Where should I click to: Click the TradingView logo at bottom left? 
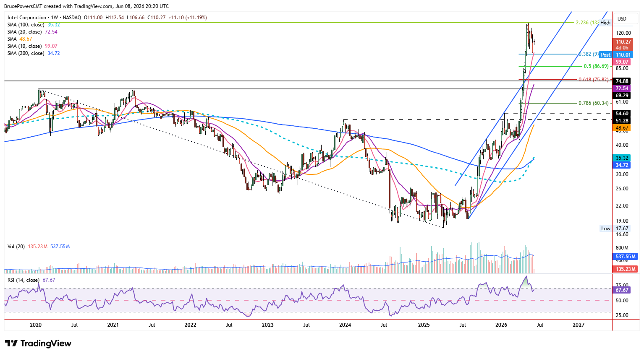coord(38,343)
